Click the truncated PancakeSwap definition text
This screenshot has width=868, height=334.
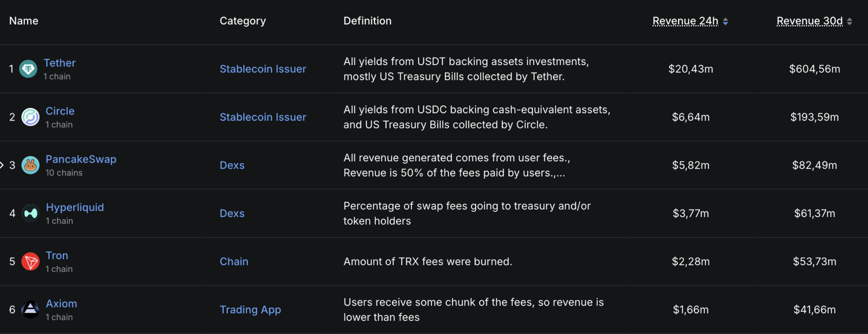[x=457, y=165]
